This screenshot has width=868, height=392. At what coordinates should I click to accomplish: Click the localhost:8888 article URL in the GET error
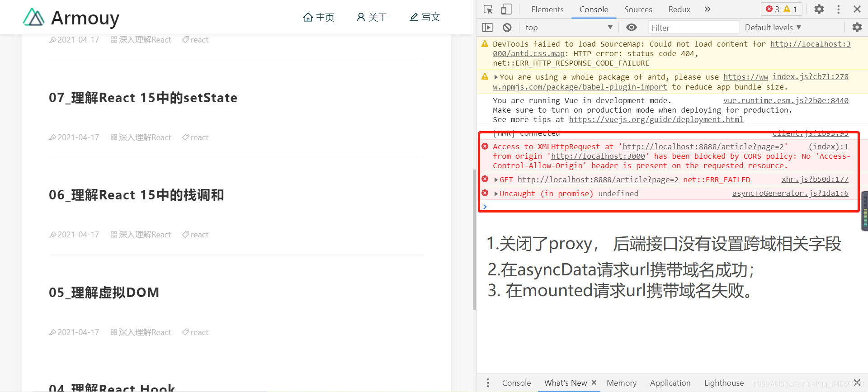(598, 179)
